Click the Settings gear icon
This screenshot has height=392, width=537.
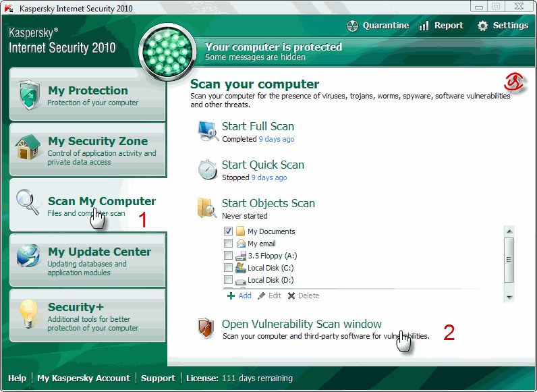tap(482, 26)
